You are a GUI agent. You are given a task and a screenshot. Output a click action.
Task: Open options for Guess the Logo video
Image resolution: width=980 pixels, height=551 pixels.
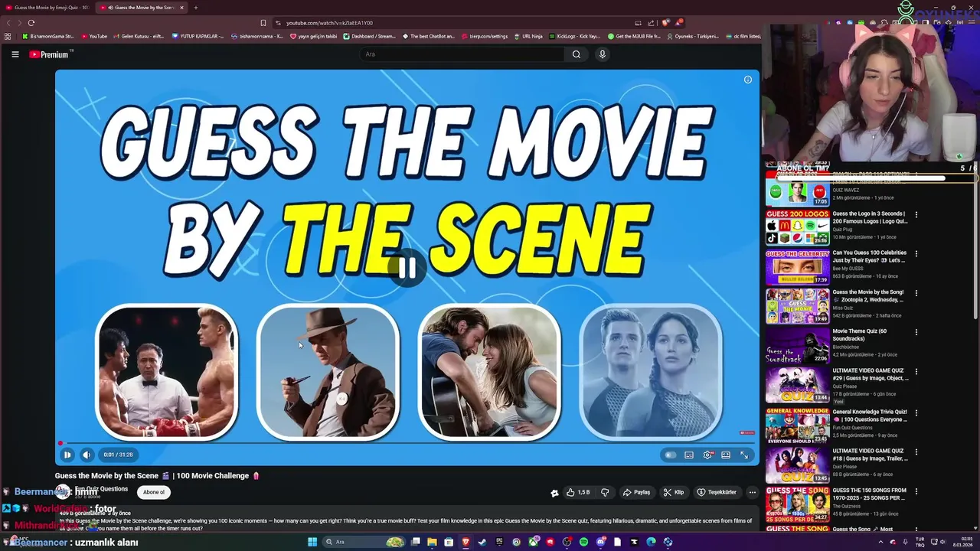916,215
